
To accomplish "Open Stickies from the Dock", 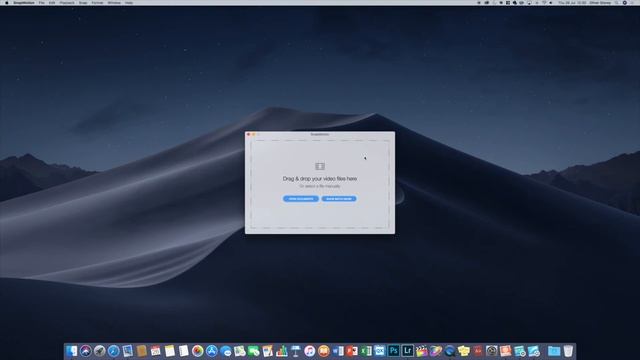I will (464, 351).
